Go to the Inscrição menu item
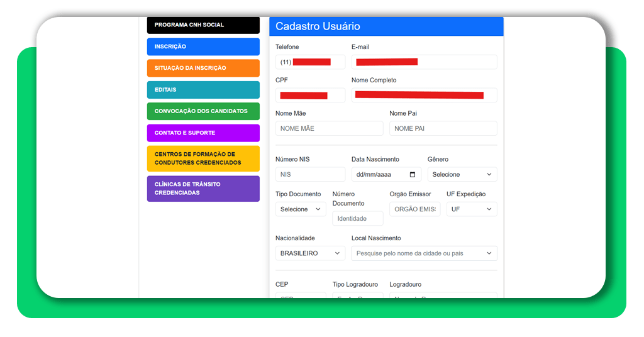 [203, 47]
